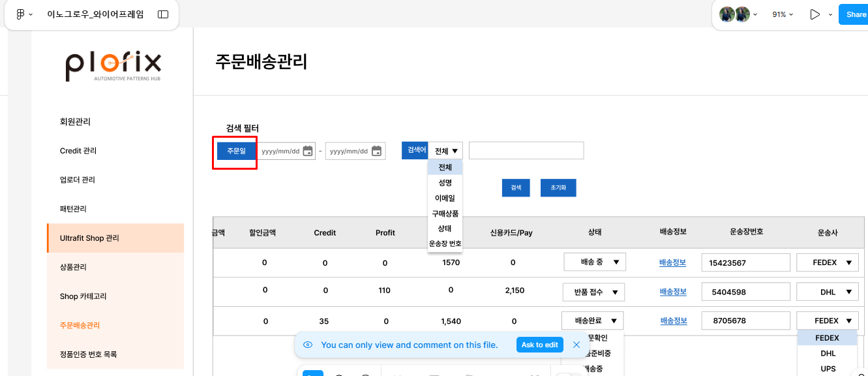The image size is (868, 376).
Task: Open 회원관리 in the sidebar
Action: (x=75, y=121)
